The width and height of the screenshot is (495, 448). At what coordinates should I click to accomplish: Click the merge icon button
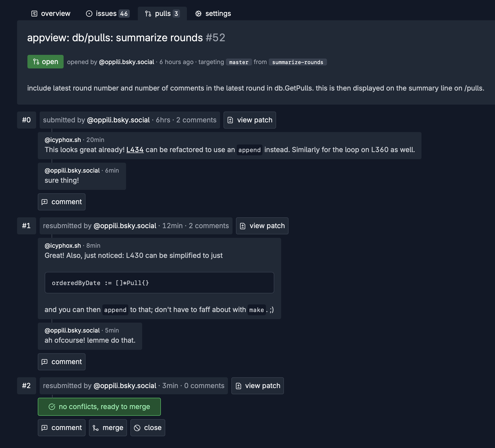click(x=96, y=428)
